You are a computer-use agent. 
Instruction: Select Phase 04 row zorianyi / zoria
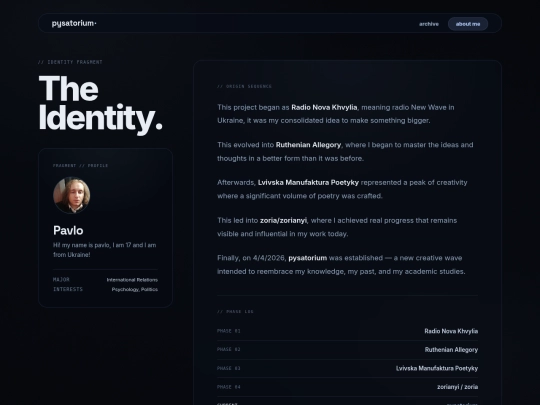click(347, 387)
